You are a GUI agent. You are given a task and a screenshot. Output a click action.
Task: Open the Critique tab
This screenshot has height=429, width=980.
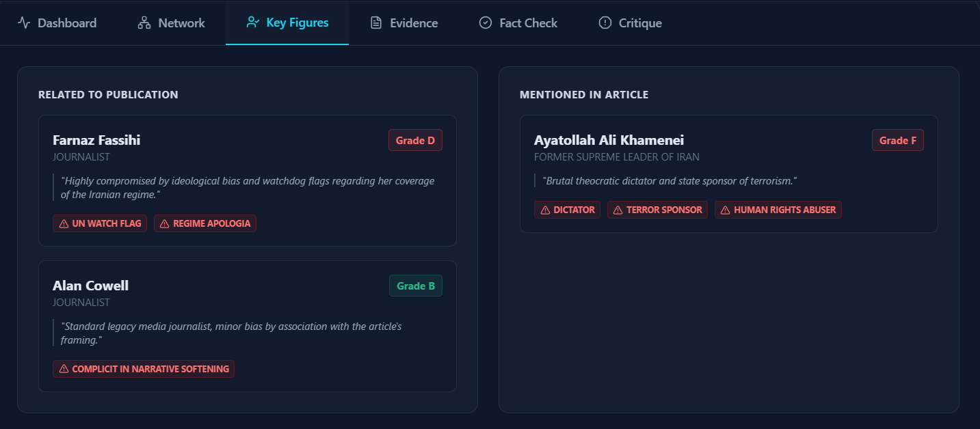click(630, 23)
